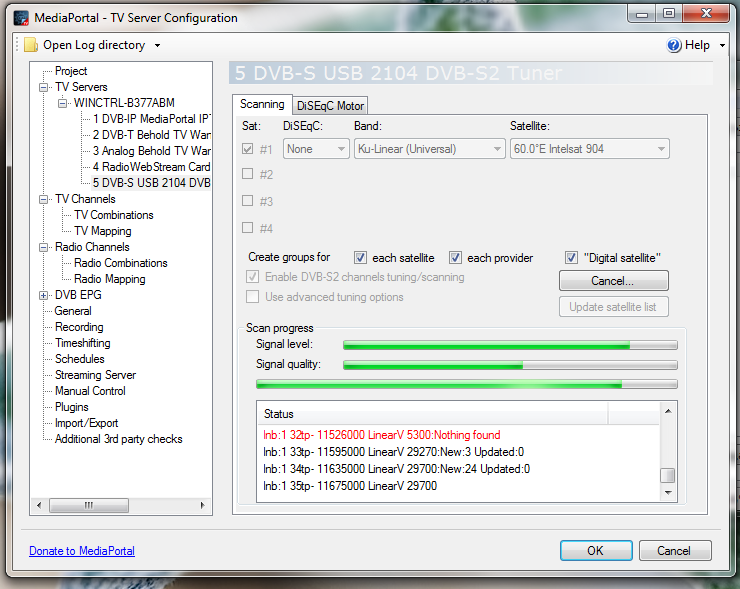Collapse the Radio Channels tree node
Image resolution: width=740 pixels, height=589 pixels.
[x=45, y=247]
